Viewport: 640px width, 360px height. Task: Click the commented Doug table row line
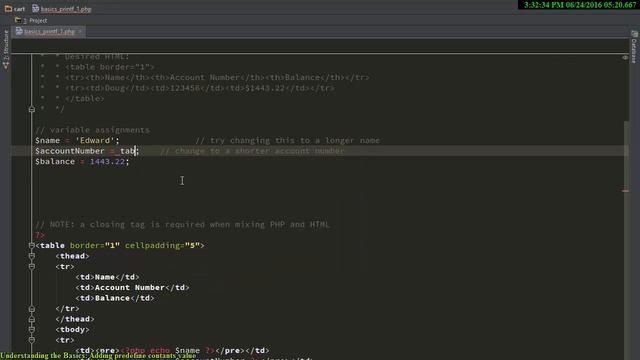coord(200,88)
